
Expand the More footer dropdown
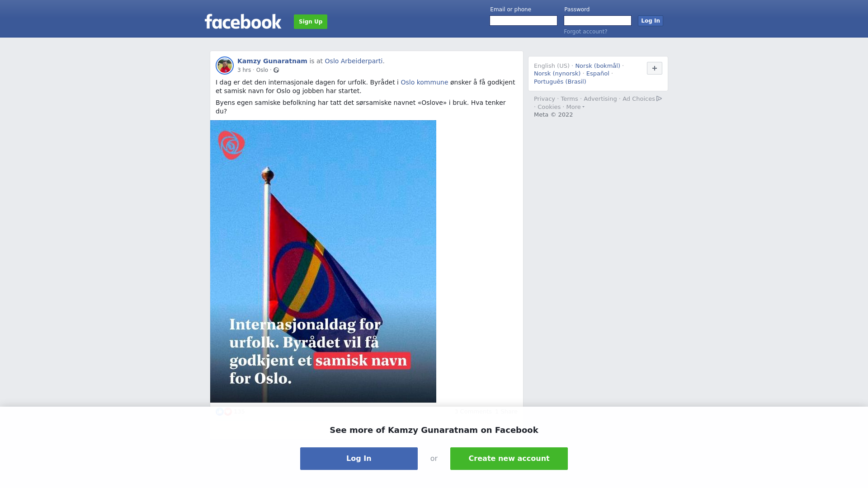(x=575, y=107)
